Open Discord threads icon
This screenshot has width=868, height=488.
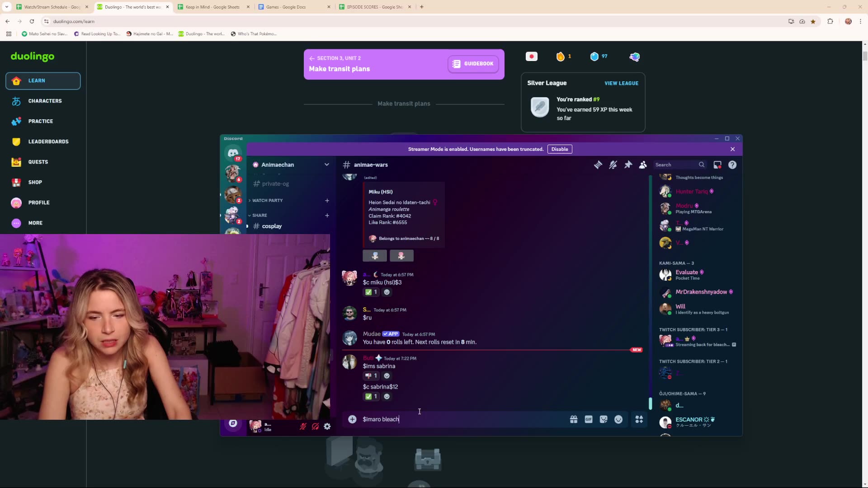click(598, 165)
